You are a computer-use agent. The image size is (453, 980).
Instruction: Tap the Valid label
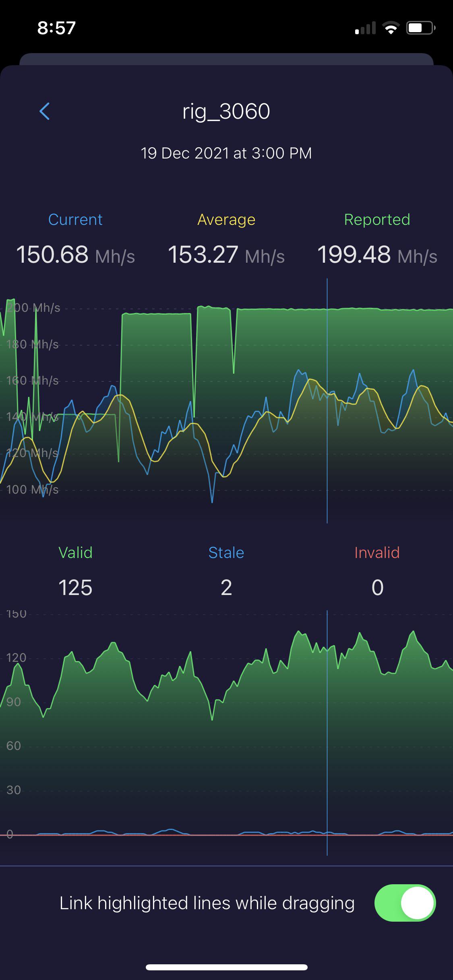point(75,553)
